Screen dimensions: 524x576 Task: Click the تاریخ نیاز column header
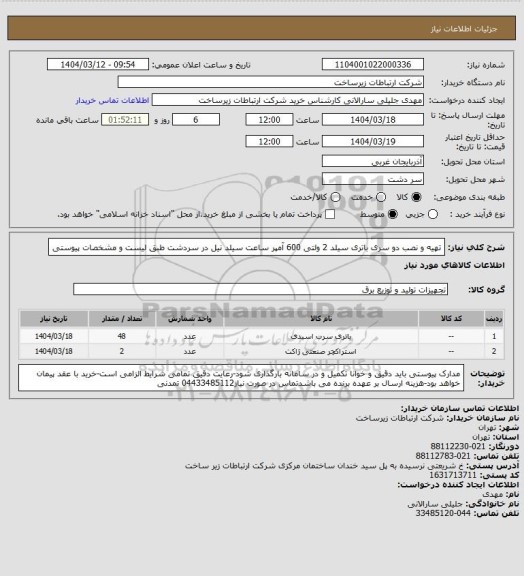[x=54, y=318]
